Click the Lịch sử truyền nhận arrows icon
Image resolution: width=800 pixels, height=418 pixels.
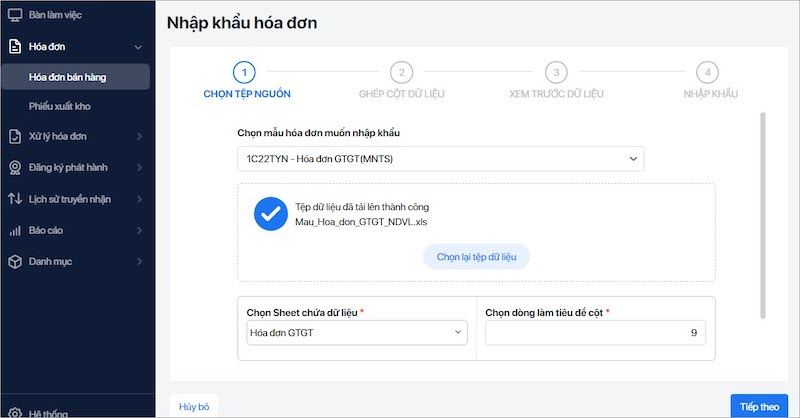15,199
